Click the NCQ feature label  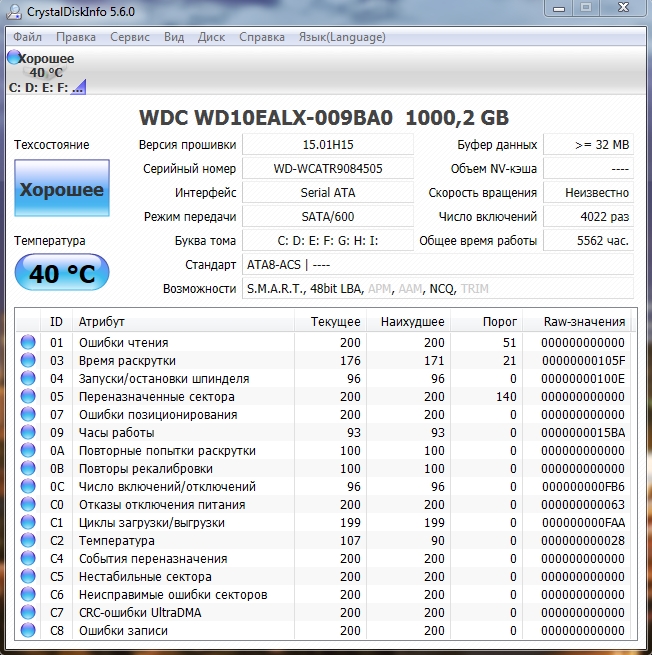coord(441,289)
